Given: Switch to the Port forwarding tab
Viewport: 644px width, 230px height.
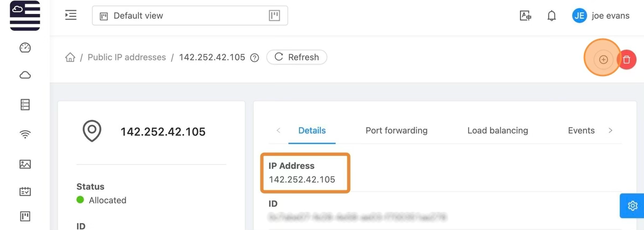Looking at the screenshot, I should 397,130.
